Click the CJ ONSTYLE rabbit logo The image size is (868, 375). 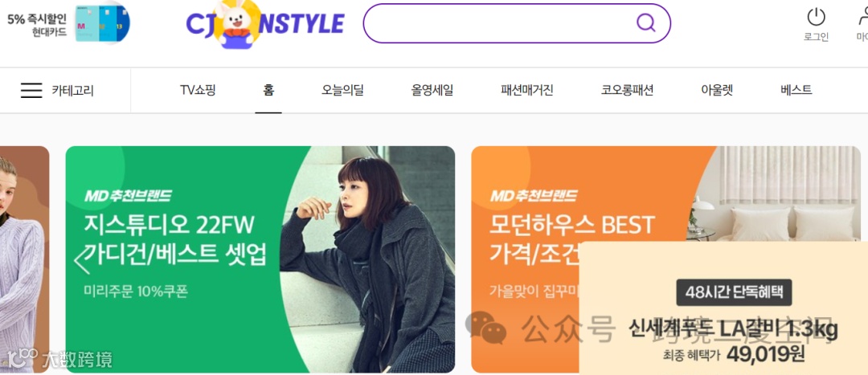click(x=265, y=24)
